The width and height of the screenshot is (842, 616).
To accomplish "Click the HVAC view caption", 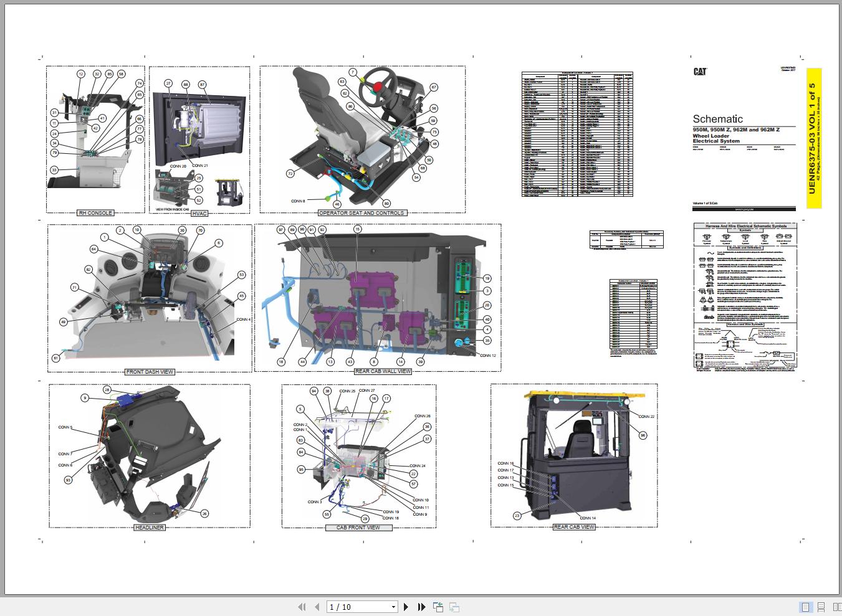I will pos(198,213).
